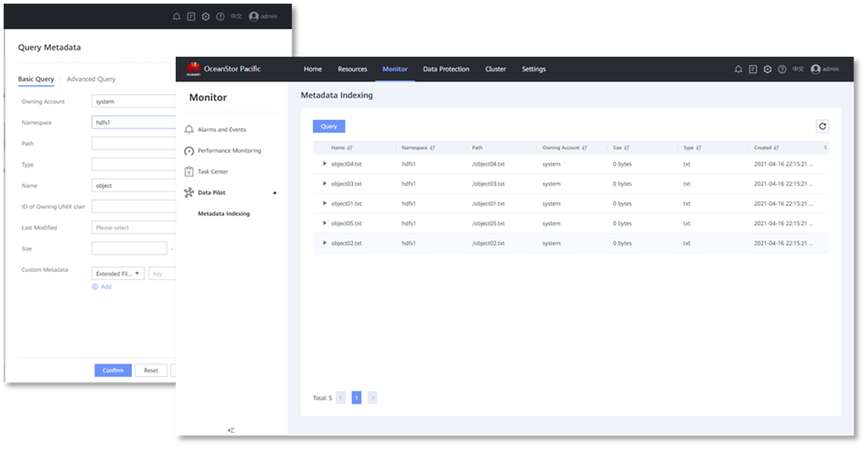Viewport: 868px width, 449px height.
Task: Open the Settings menu in the top navigation
Action: click(533, 69)
